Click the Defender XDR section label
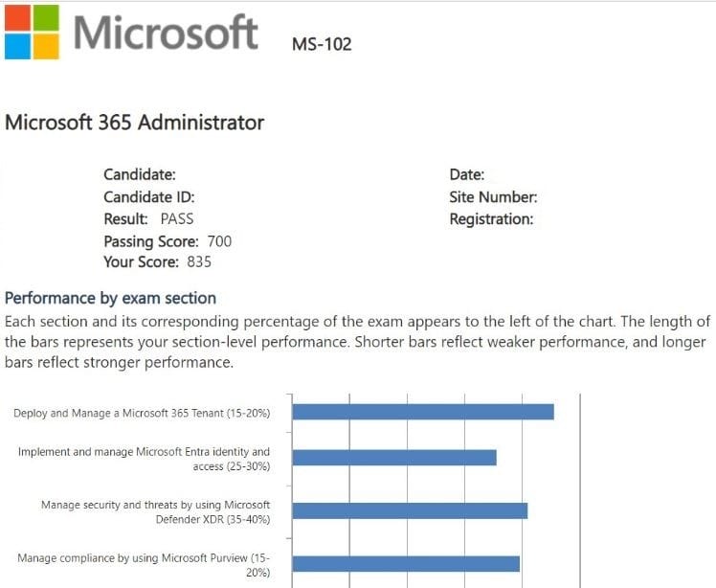Viewport: 716px width, 588px height. 155,511
